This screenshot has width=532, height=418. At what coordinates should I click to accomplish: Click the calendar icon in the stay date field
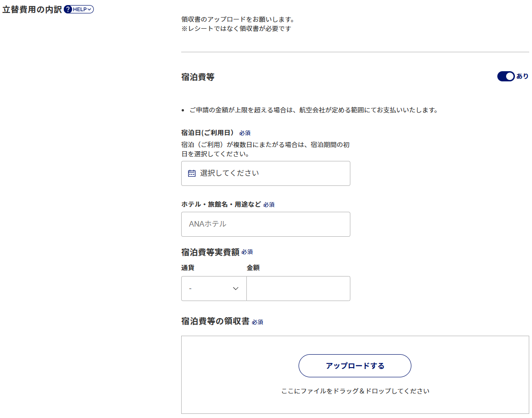192,173
